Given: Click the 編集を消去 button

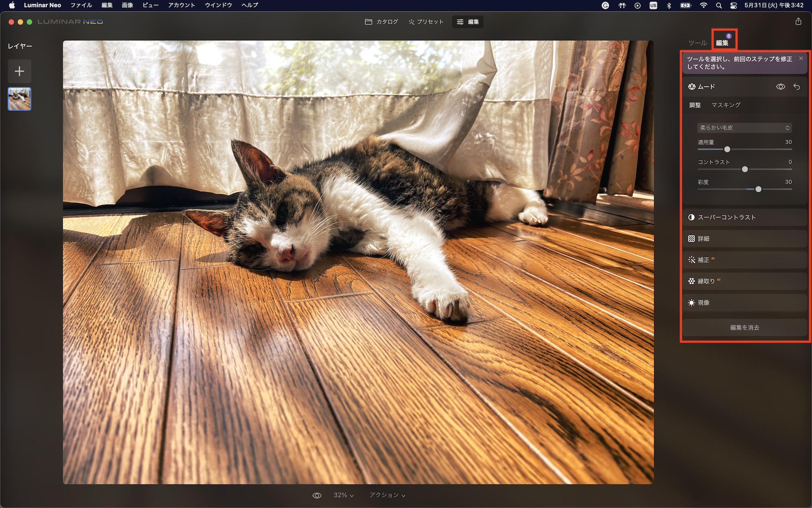Looking at the screenshot, I should coord(744,328).
